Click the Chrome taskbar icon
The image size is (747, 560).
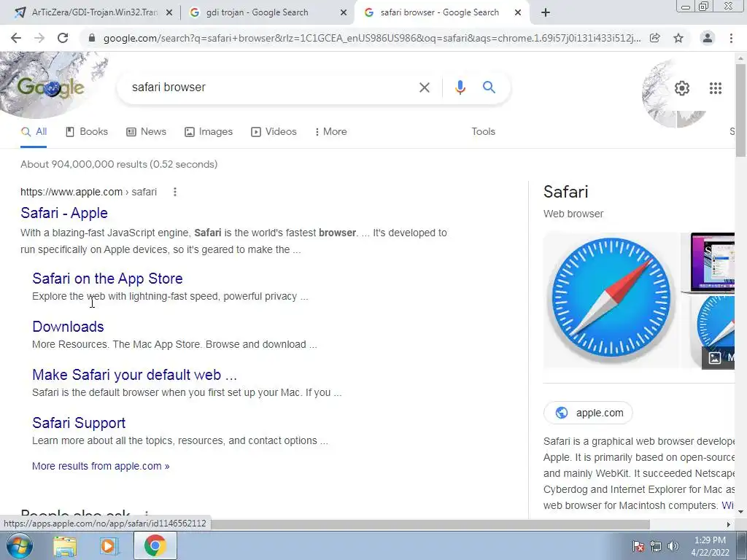(x=155, y=545)
